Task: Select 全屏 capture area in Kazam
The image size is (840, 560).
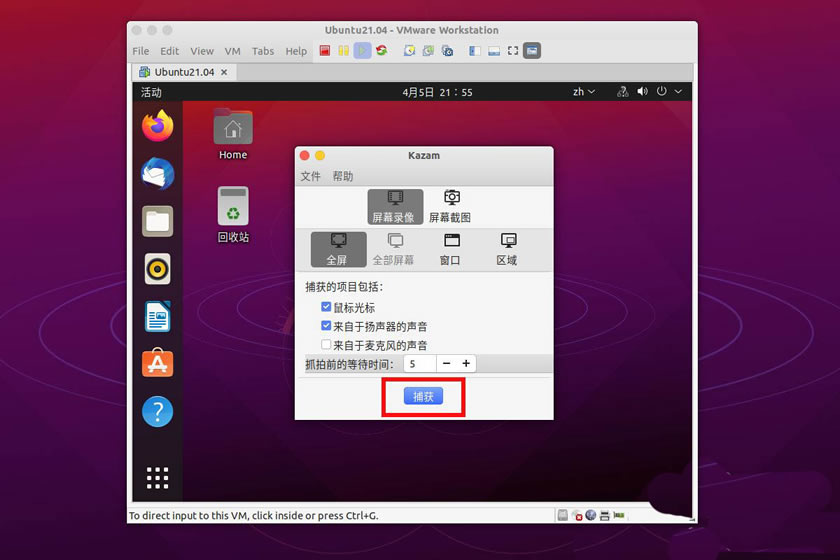Action: [x=339, y=249]
